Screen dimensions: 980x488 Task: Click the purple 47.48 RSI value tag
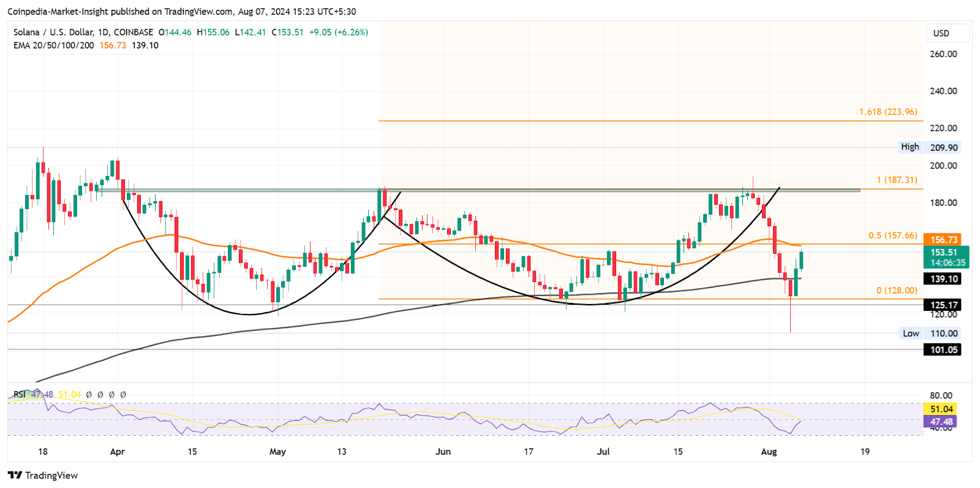coord(940,422)
